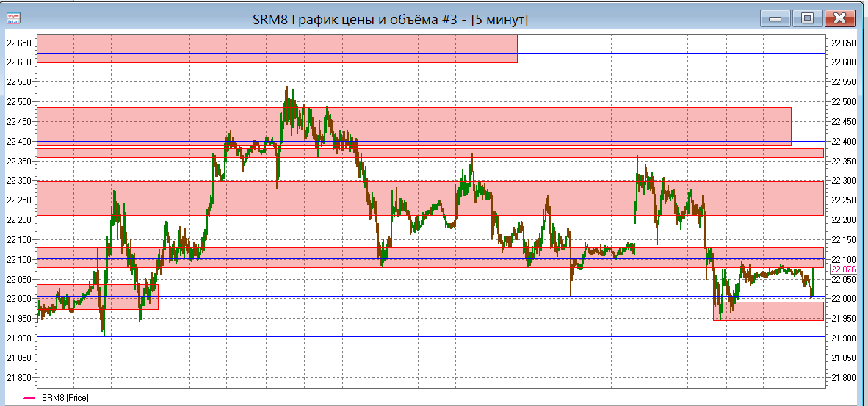The height and width of the screenshot is (406, 868).
Task: Click the 22 200 label on right price axis
Action: pos(844,220)
